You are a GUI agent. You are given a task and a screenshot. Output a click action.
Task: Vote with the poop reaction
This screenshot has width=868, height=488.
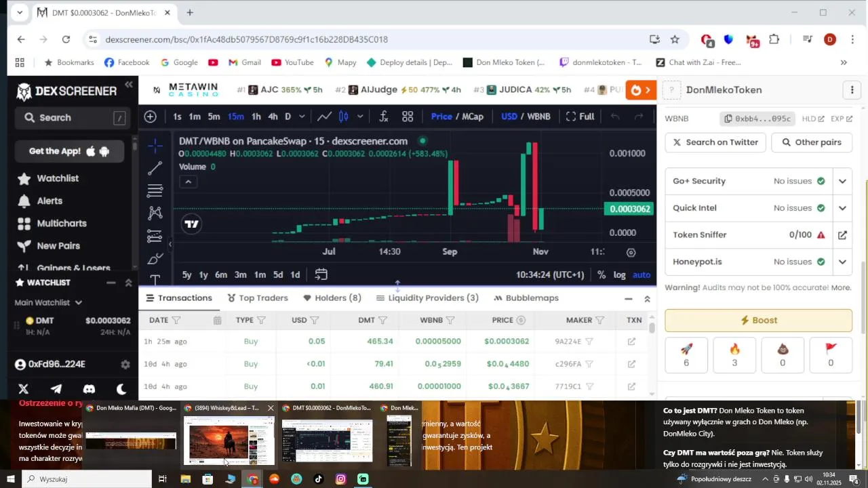pyautogui.click(x=783, y=355)
